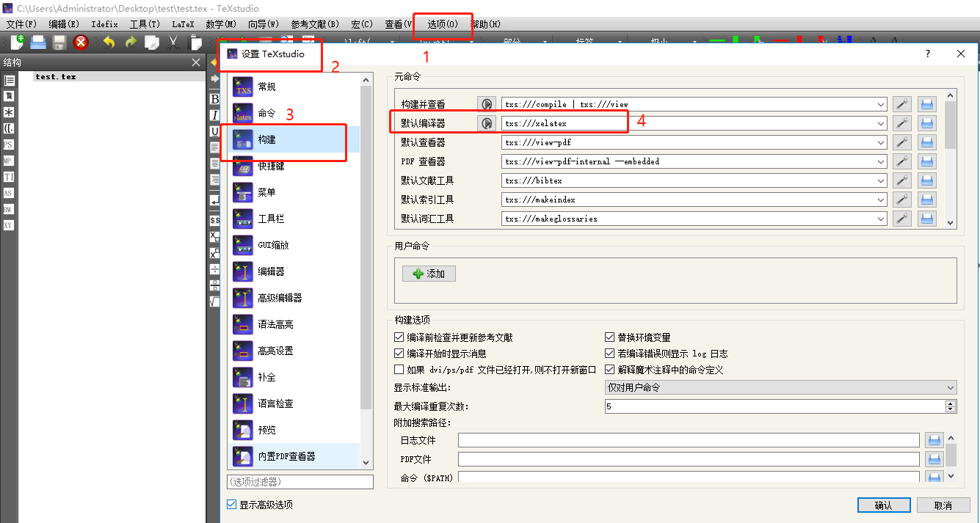This screenshot has width=980, height=523.
Task: Select the 常规 settings category
Action: (x=294, y=87)
